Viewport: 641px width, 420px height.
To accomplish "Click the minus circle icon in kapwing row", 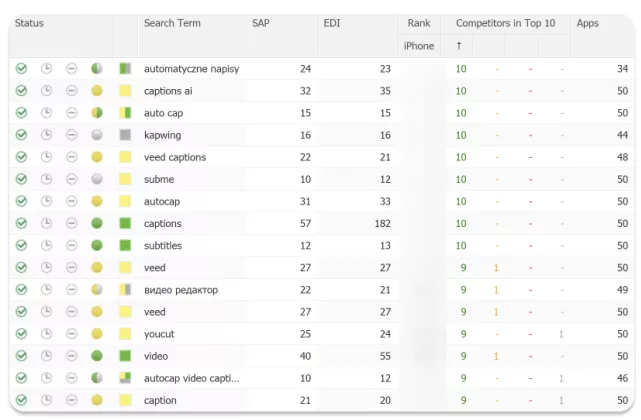I will click(72, 135).
